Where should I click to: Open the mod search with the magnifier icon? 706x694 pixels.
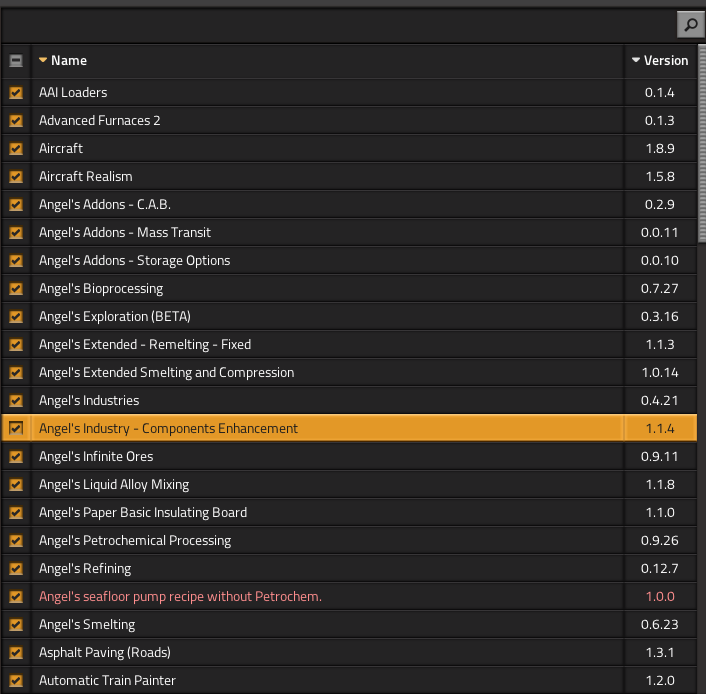click(691, 25)
